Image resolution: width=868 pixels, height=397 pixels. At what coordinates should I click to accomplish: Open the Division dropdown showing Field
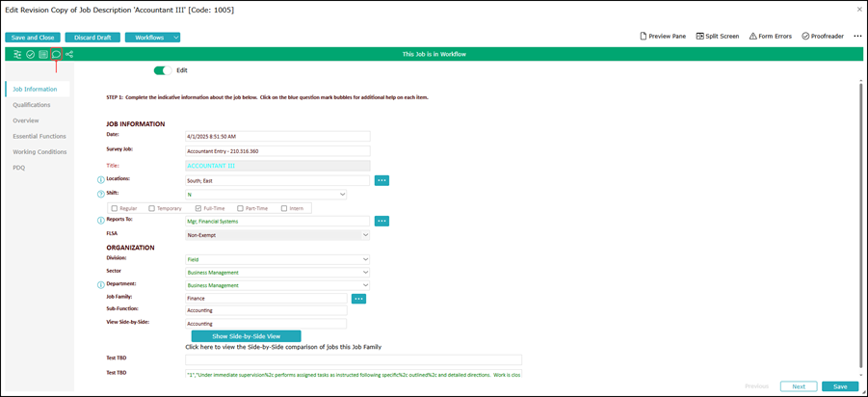[277, 259]
